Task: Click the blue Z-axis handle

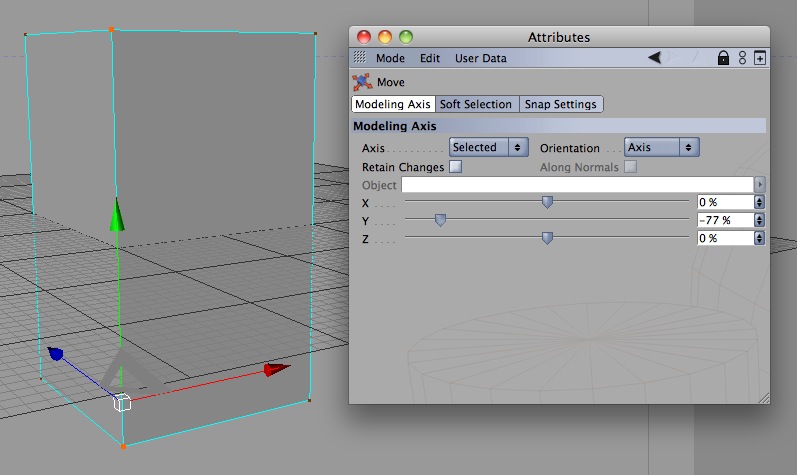Action: [55, 354]
